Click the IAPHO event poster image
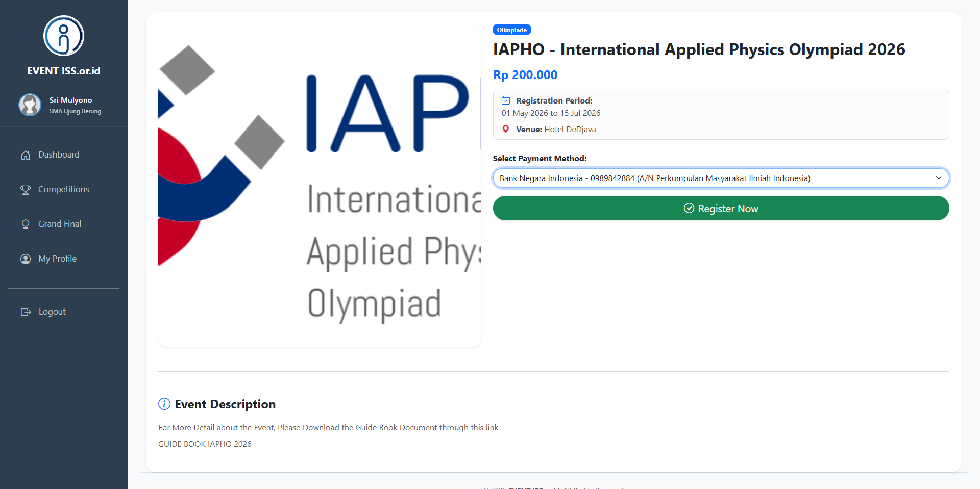Viewport: 980px width, 489px height. click(x=320, y=186)
